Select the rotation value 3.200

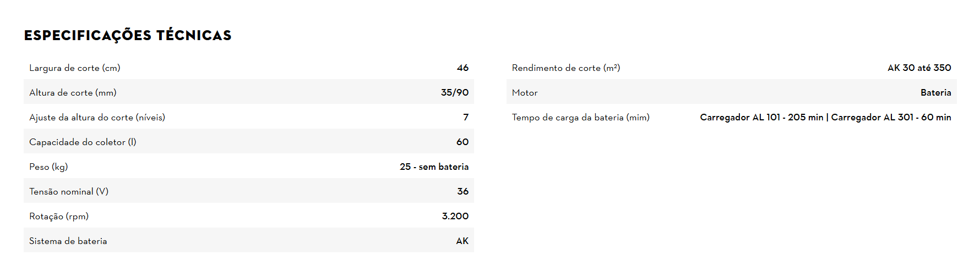pos(455,217)
